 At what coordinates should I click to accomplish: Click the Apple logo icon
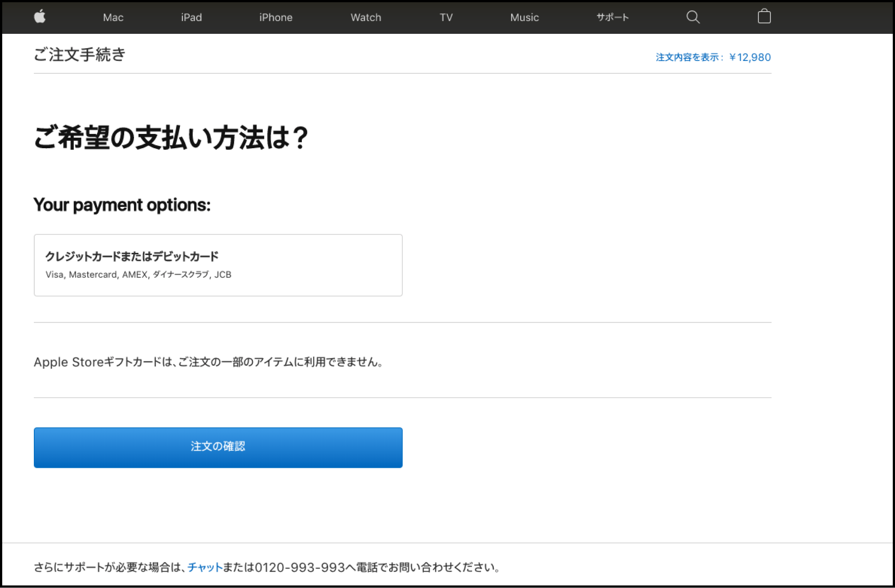[40, 17]
